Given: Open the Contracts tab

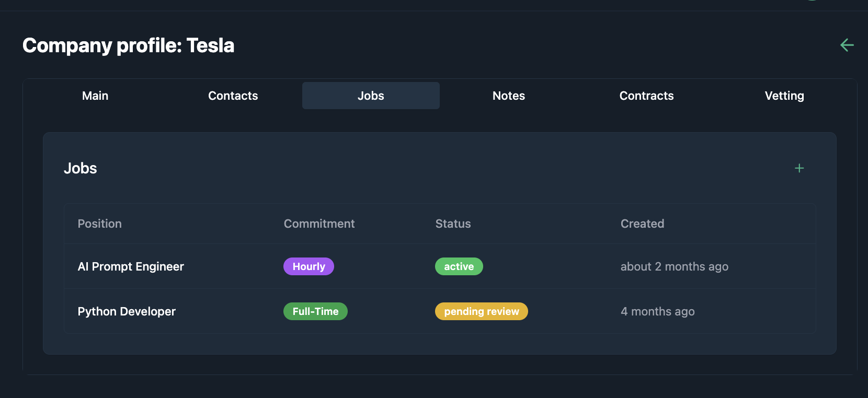Looking at the screenshot, I should click(647, 96).
